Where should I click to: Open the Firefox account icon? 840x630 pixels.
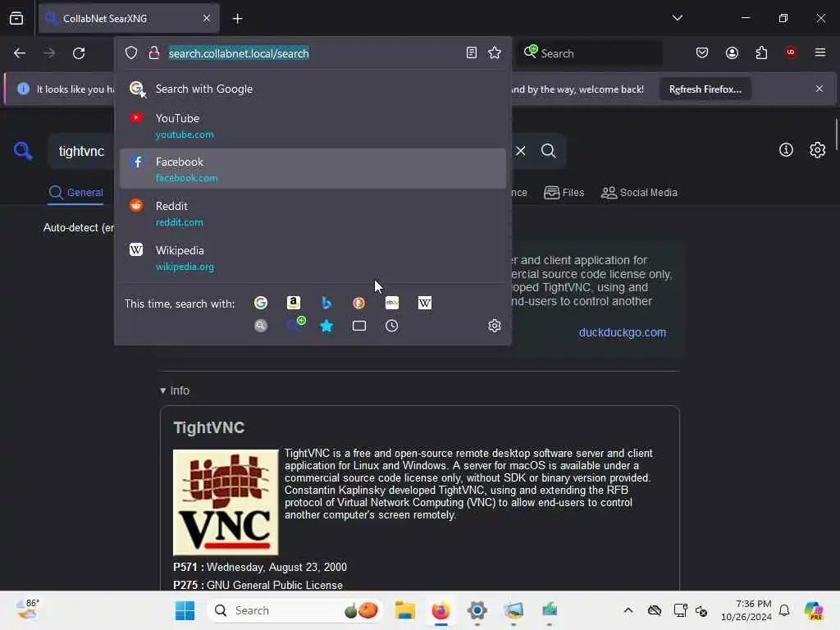(x=732, y=52)
